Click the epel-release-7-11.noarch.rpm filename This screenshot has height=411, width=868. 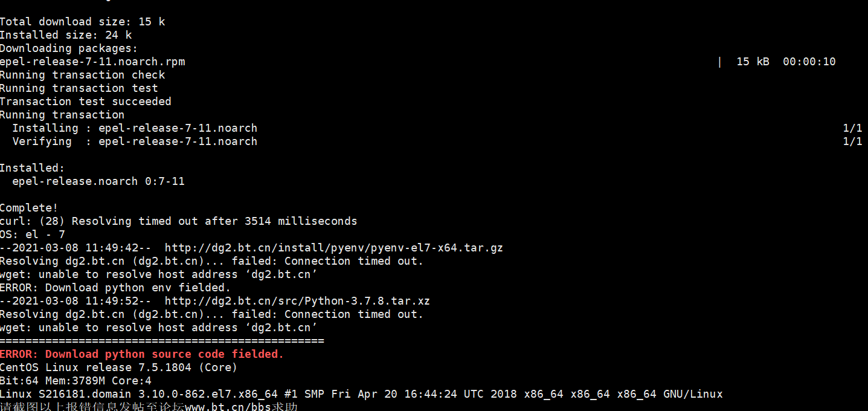click(x=92, y=62)
